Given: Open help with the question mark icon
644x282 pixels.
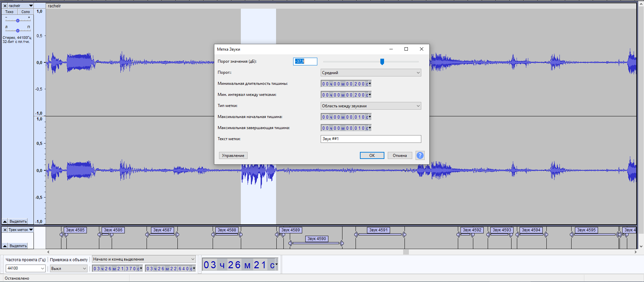Looking at the screenshot, I should [x=420, y=155].
